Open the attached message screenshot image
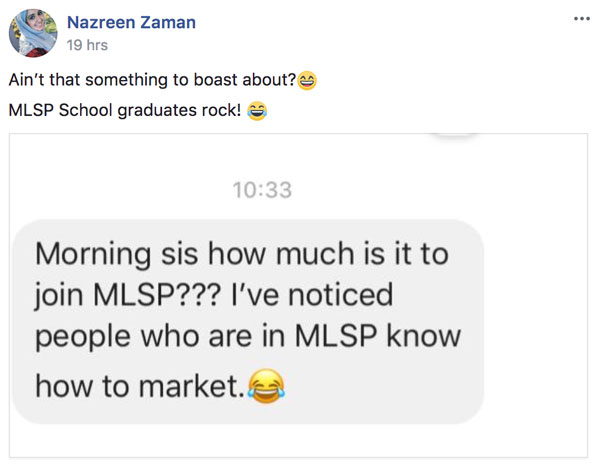 (298, 295)
